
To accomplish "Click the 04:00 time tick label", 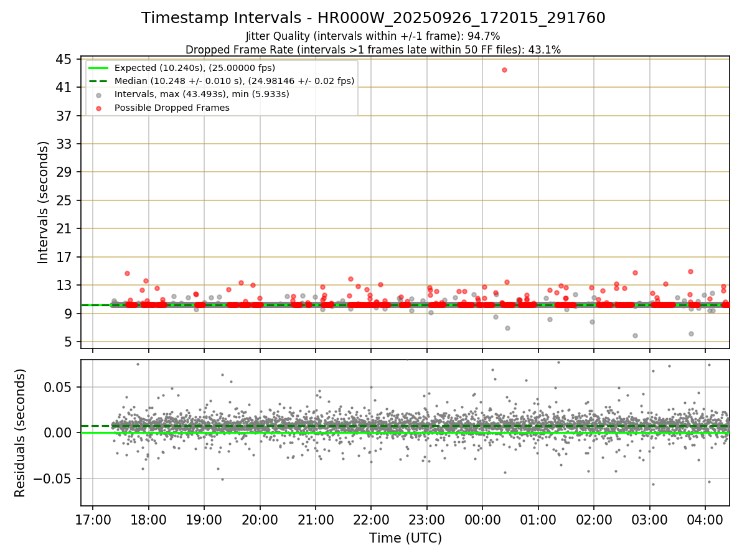I will coord(705,519).
